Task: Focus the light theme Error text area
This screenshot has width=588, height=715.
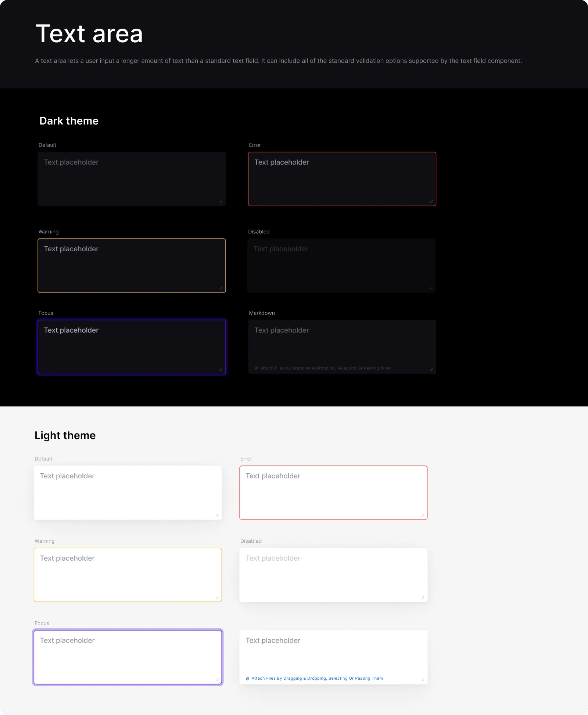Action: 333,493
